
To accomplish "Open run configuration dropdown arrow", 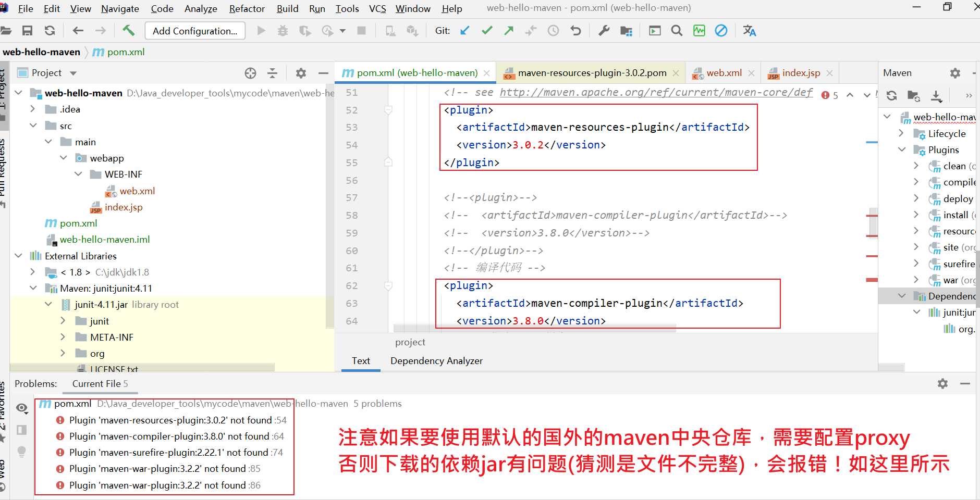I will [342, 31].
